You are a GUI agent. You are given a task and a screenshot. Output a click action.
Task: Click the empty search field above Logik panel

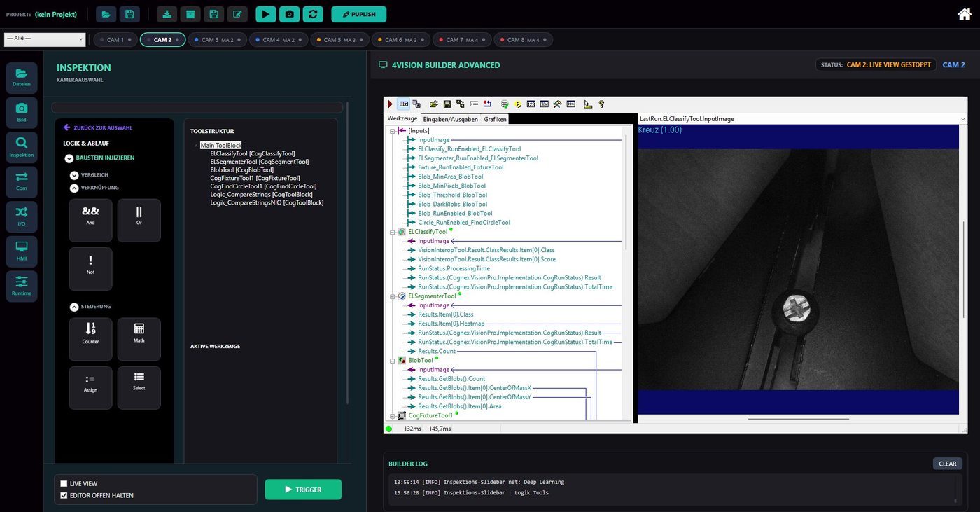(x=197, y=107)
